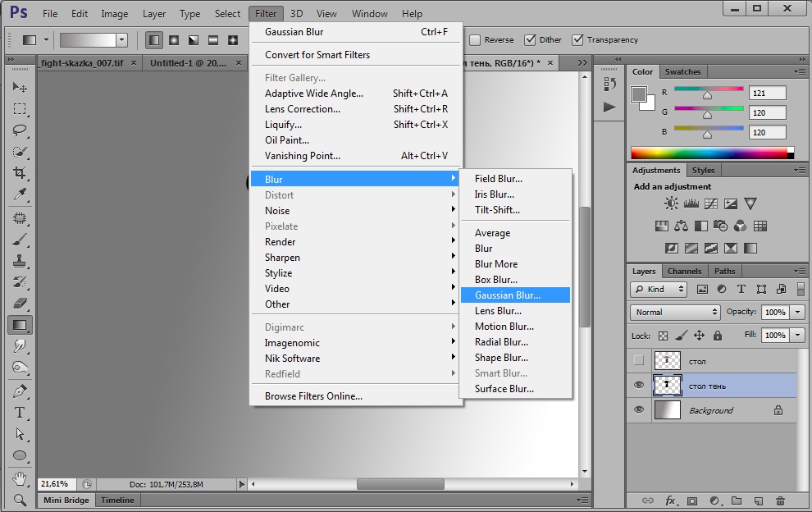Show hidden document tabs via double chevron
The width and height of the screenshot is (812, 512).
point(582,62)
